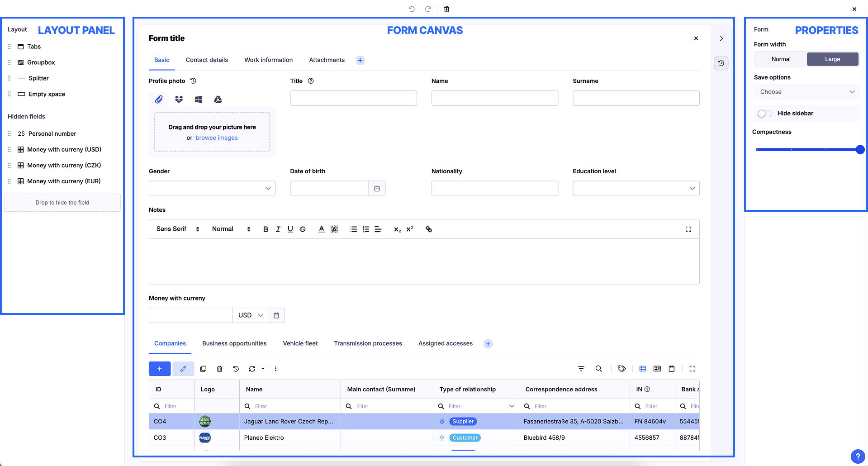Viewport: 868px width, 466px height.
Task: Click superscript button in Notes toolbar
Action: coord(410,229)
